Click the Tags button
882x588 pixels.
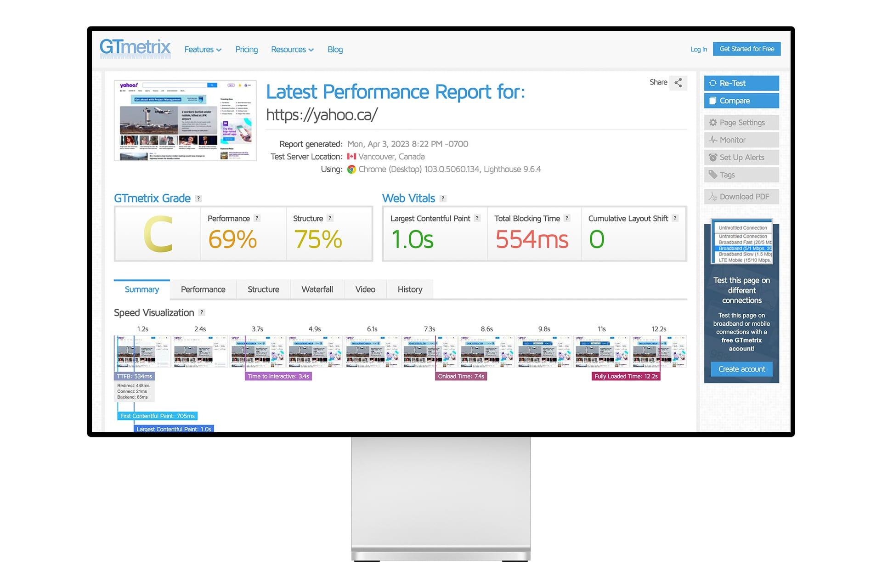741,175
